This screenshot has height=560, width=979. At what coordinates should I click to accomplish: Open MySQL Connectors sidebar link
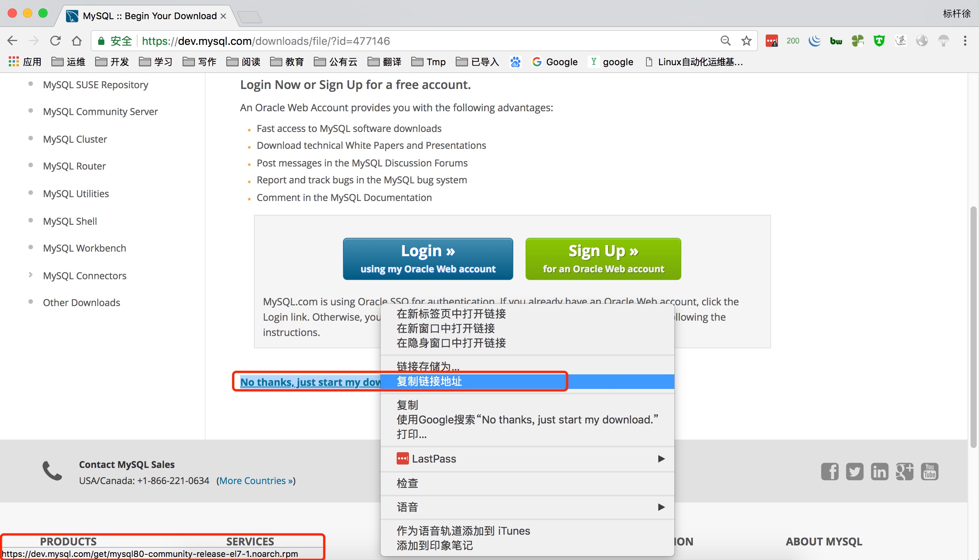click(85, 276)
